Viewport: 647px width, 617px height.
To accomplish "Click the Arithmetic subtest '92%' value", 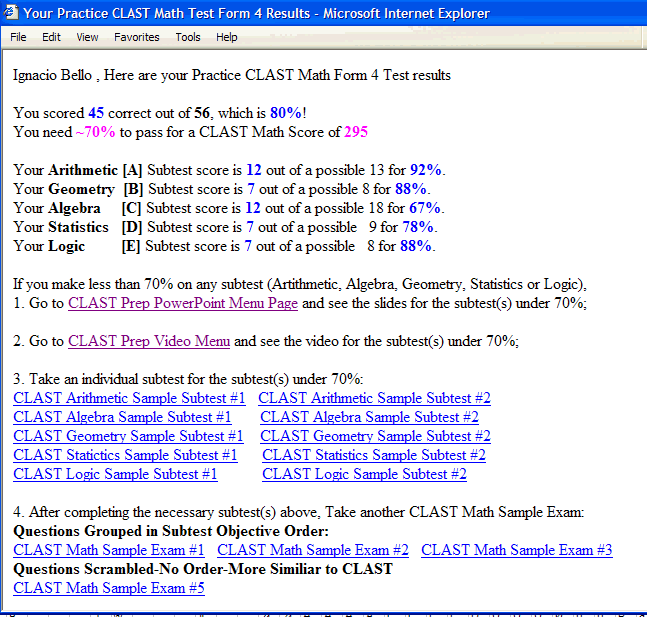I will (426, 170).
